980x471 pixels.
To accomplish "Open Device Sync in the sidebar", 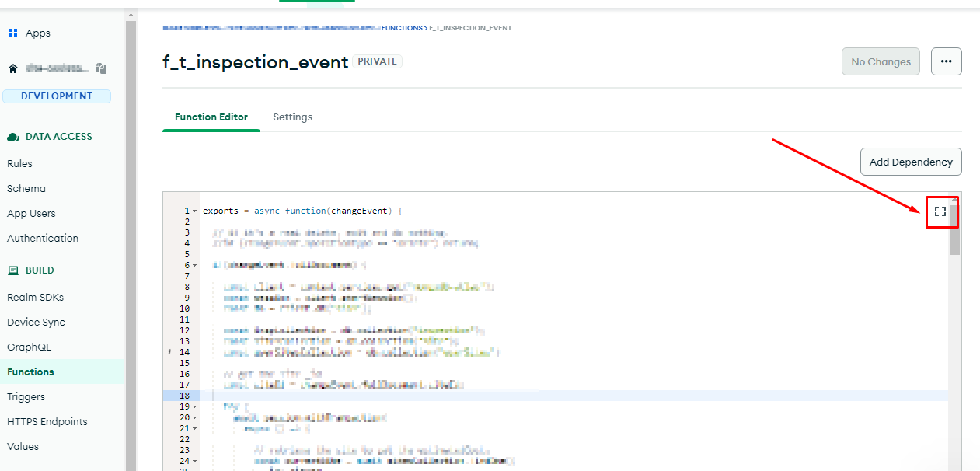I will (36, 322).
